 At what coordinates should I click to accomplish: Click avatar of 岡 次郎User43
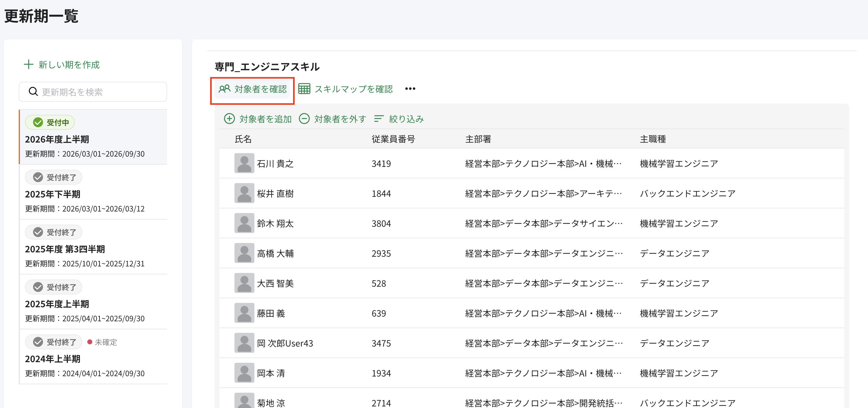point(244,343)
